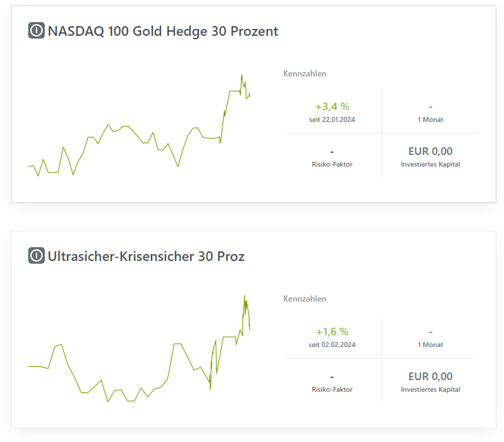The width and height of the screenshot is (504, 442).
Task: Click the 'seit 22.01.2024' date label
Action: point(333,120)
